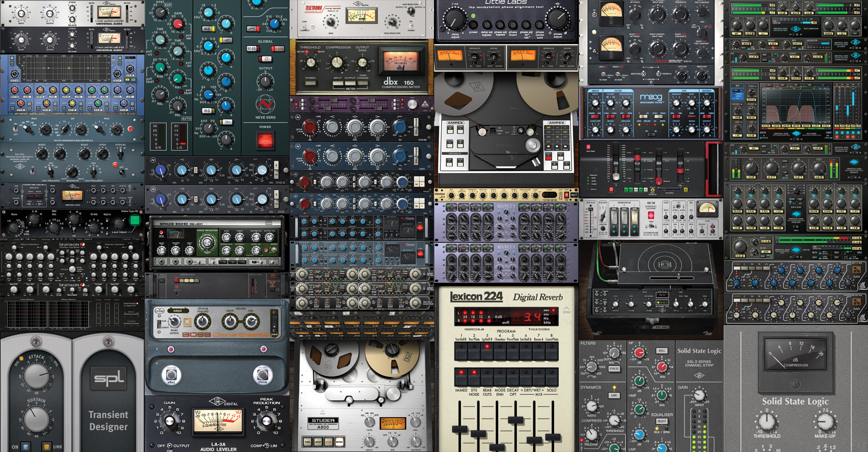
Task: Click the SSL compressor Threshold knob
Action: 766,422
